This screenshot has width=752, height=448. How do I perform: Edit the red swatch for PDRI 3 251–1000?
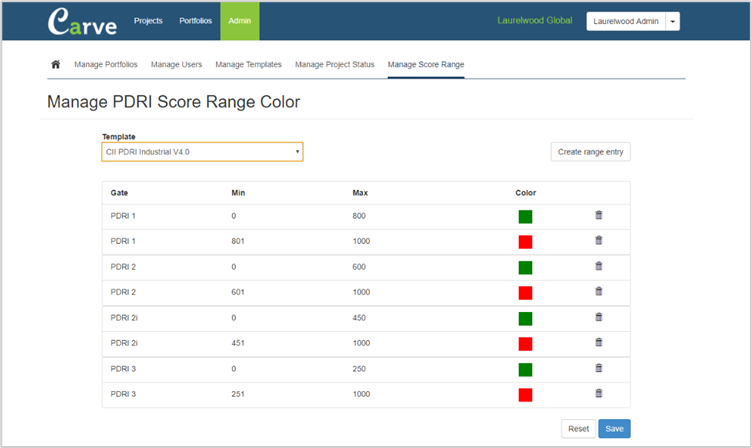coord(525,395)
